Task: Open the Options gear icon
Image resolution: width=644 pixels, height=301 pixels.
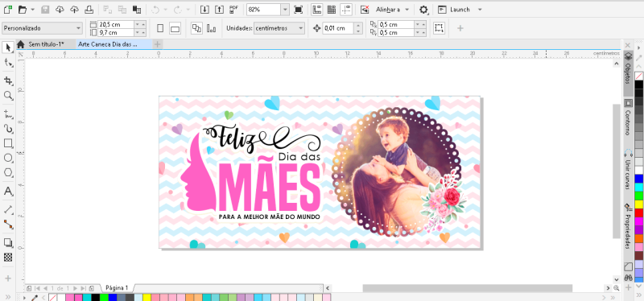Action: (x=423, y=9)
